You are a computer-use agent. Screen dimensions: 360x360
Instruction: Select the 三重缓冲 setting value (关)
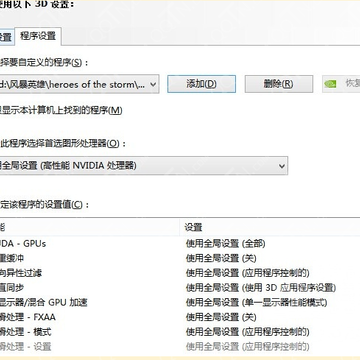click(x=221, y=258)
